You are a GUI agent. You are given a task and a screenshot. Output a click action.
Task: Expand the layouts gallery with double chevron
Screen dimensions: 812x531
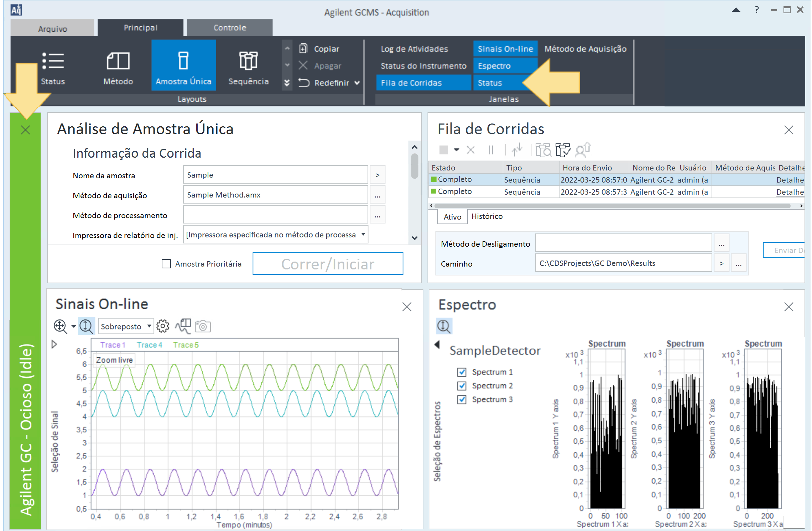(x=287, y=83)
